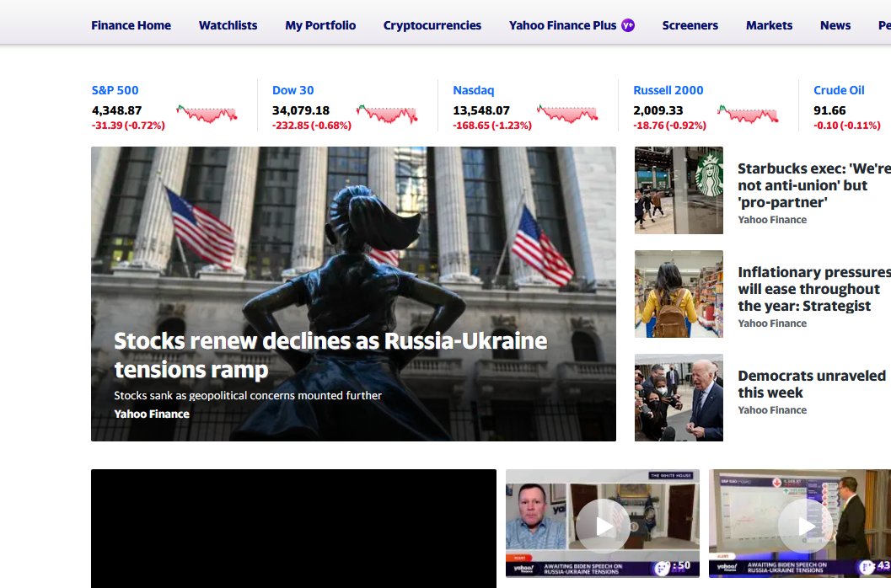Click the Dow 30 sparkline chart
The height and width of the screenshot is (588, 891).
click(x=387, y=114)
